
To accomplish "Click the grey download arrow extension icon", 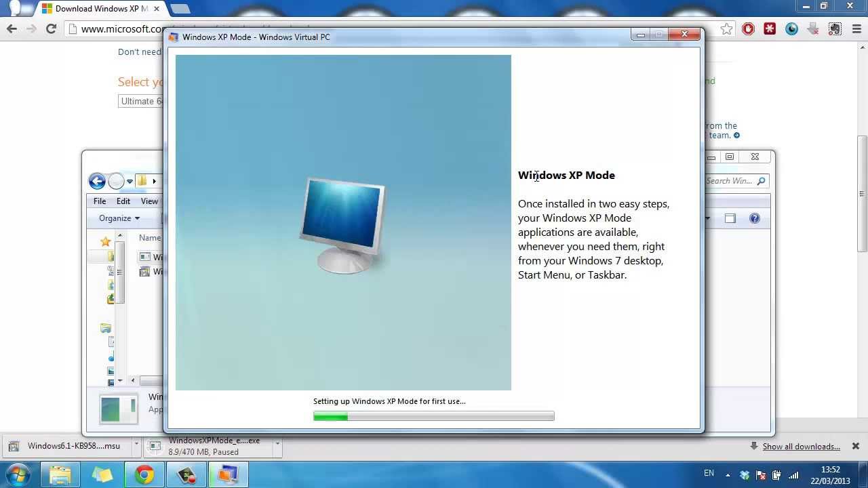I will point(813,29).
